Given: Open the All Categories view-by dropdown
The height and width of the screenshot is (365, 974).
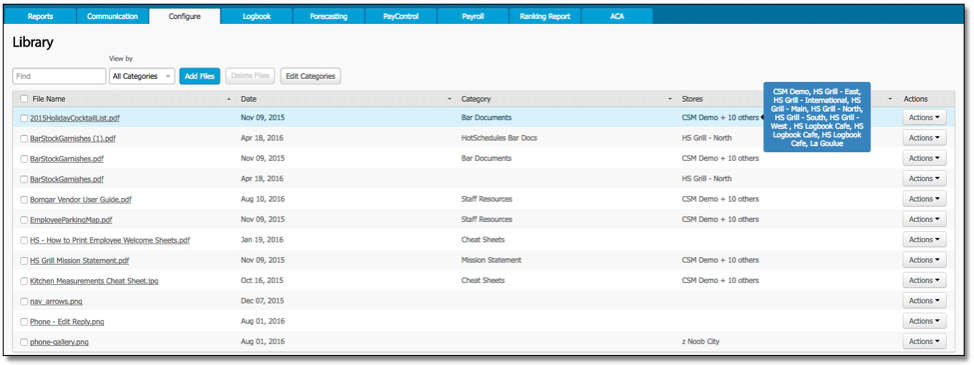Looking at the screenshot, I should tap(142, 76).
